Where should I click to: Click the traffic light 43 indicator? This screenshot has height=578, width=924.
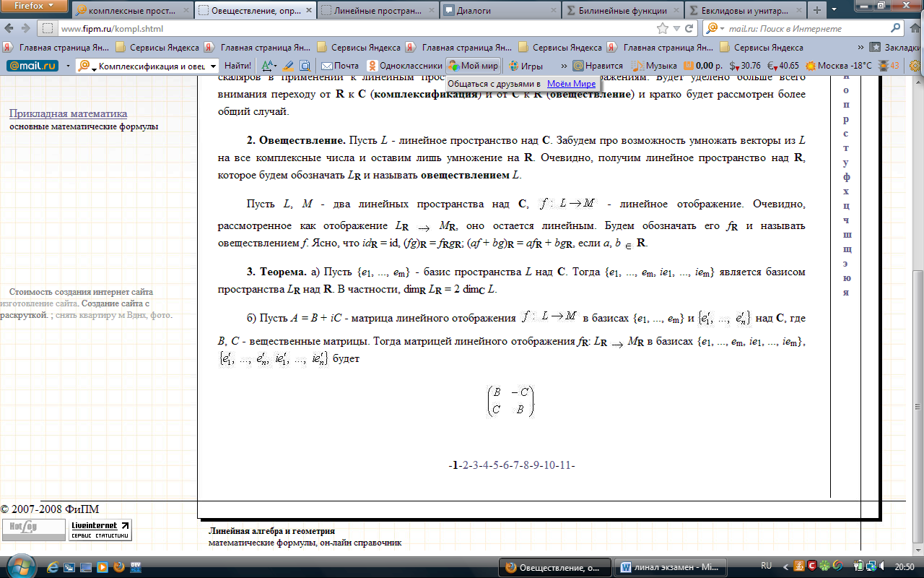(888, 66)
